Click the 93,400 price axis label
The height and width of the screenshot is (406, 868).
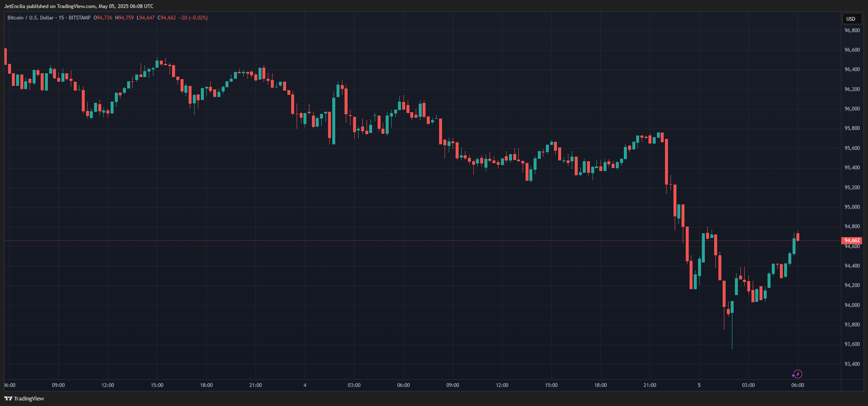coord(852,364)
